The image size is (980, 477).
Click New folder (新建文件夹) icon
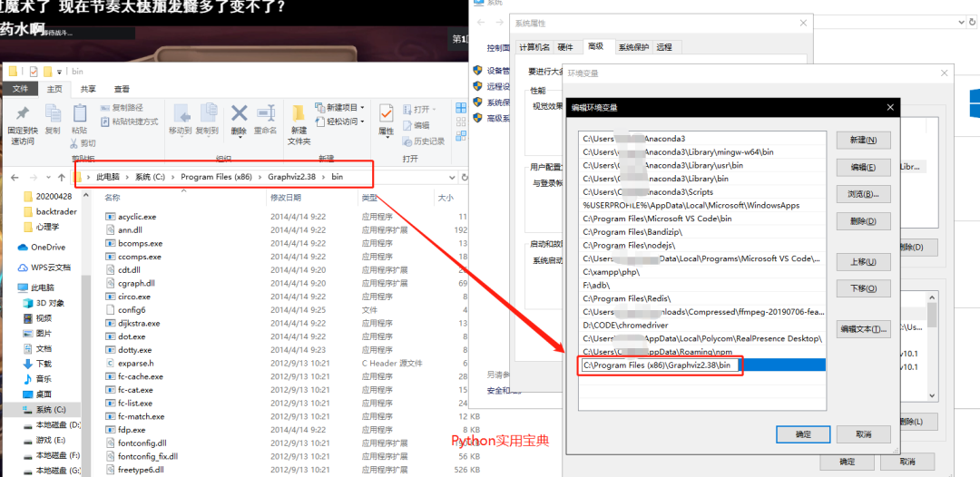[x=299, y=113]
